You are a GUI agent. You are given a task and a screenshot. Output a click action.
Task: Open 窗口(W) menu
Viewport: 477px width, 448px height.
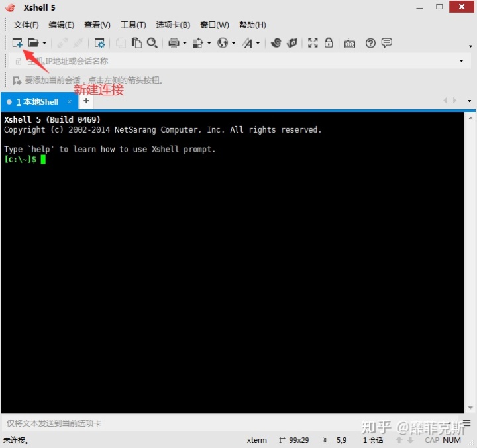[x=215, y=25]
